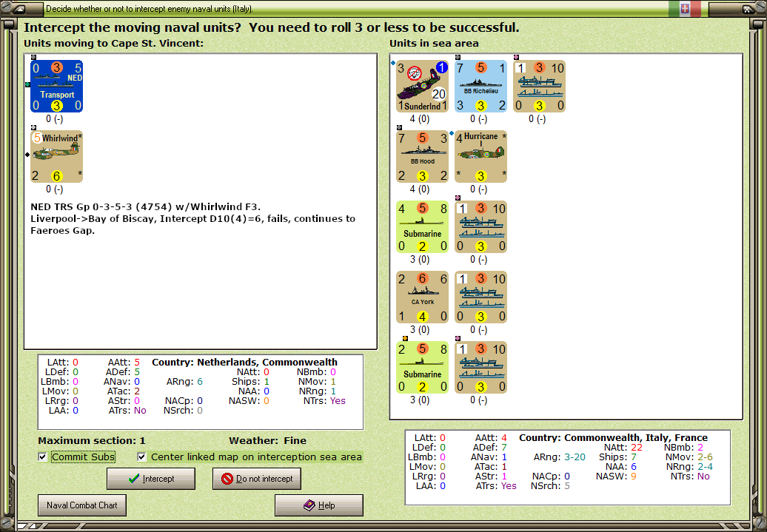Select the Whirlwind aircraft counter

(x=57, y=156)
